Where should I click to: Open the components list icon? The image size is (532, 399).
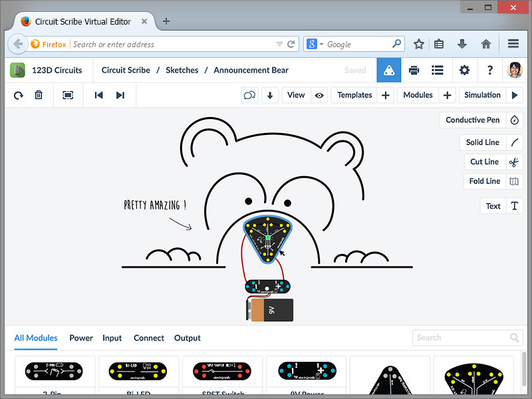[438, 70]
